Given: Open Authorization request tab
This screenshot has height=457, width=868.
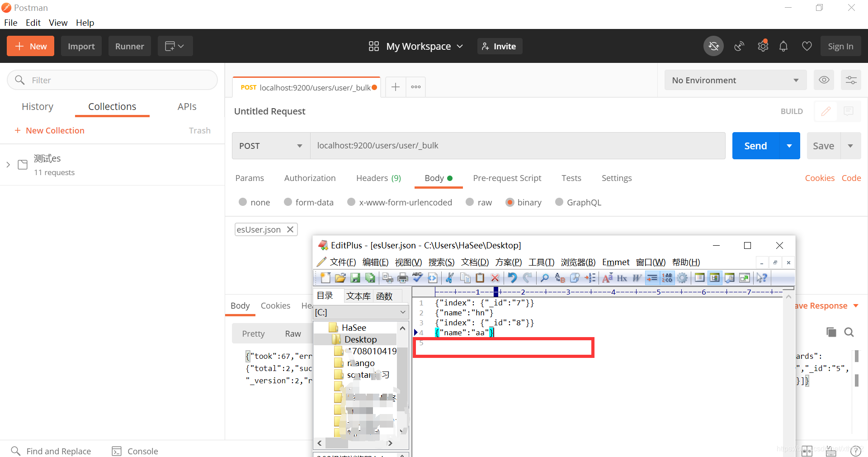Looking at the screenshot, I should (x=310, y=178).
